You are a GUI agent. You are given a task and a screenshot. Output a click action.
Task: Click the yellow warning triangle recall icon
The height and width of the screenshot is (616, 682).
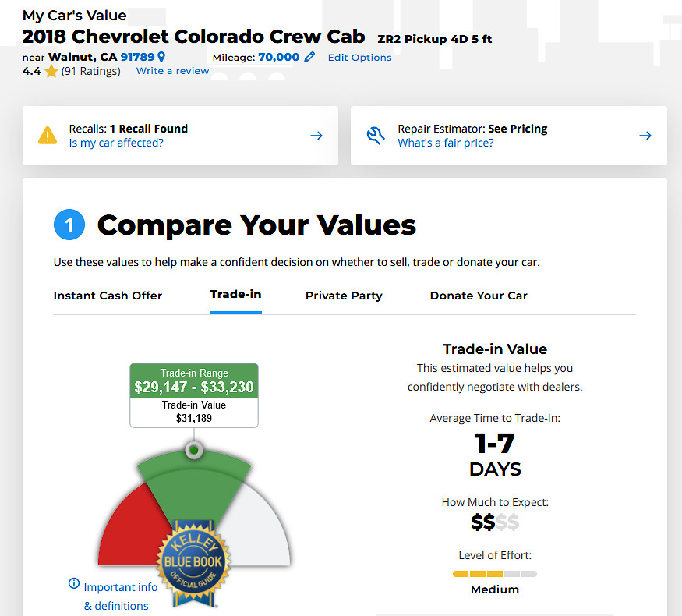tap(48, 136)
